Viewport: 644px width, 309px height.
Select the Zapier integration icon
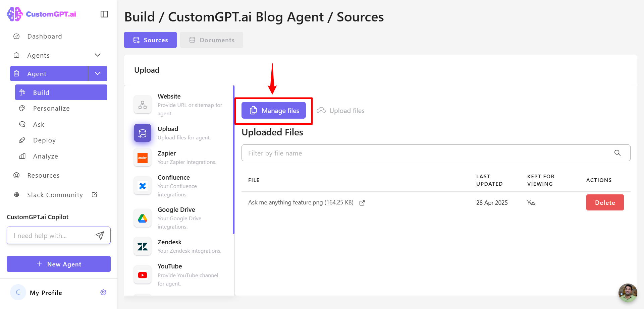click(143, 158)
